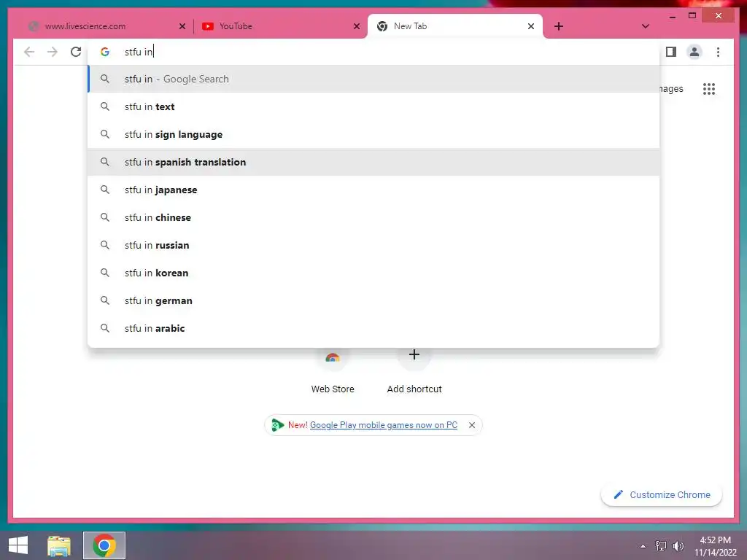Open network status tray icon
The width and height of the screenshot is (747, 560).
click(660, 546)
